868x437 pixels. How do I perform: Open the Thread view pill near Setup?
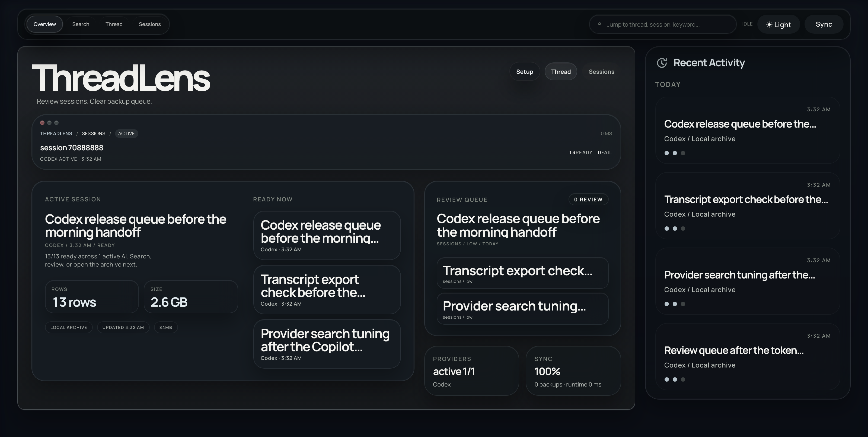point(561,71)
